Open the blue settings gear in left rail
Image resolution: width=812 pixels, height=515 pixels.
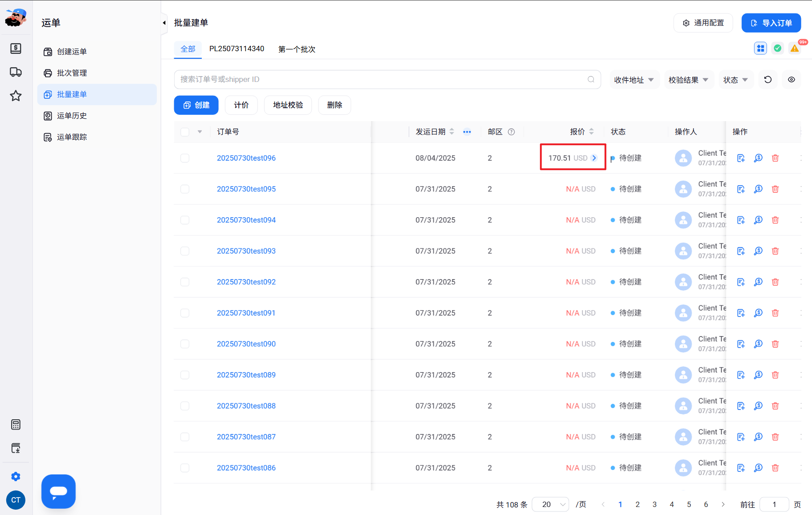point(16,477)
